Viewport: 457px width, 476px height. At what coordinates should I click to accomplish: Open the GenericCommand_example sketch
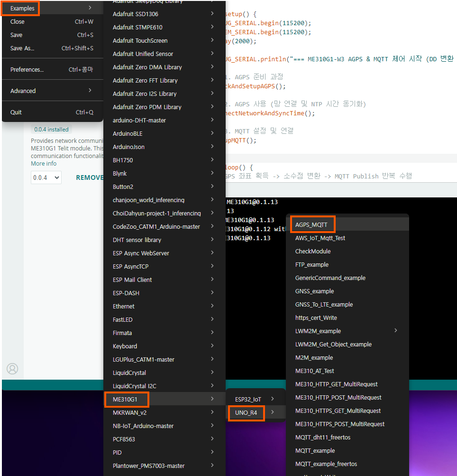[347, 278]
